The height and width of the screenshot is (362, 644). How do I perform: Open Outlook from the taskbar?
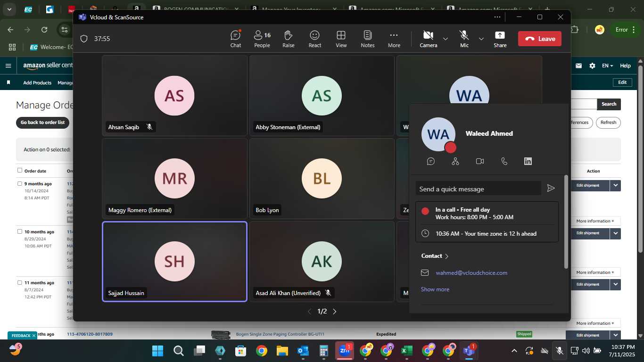[x=303, y=351]
